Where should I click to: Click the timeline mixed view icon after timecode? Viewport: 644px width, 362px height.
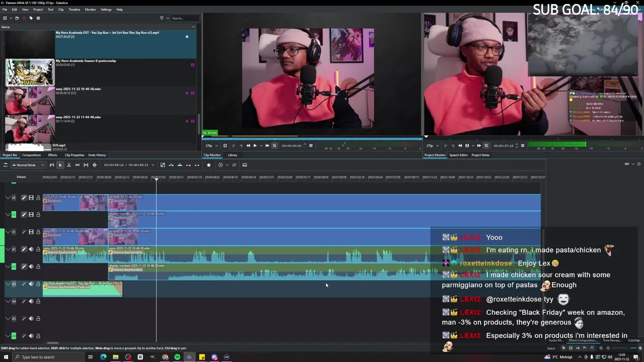click(163, 165)
